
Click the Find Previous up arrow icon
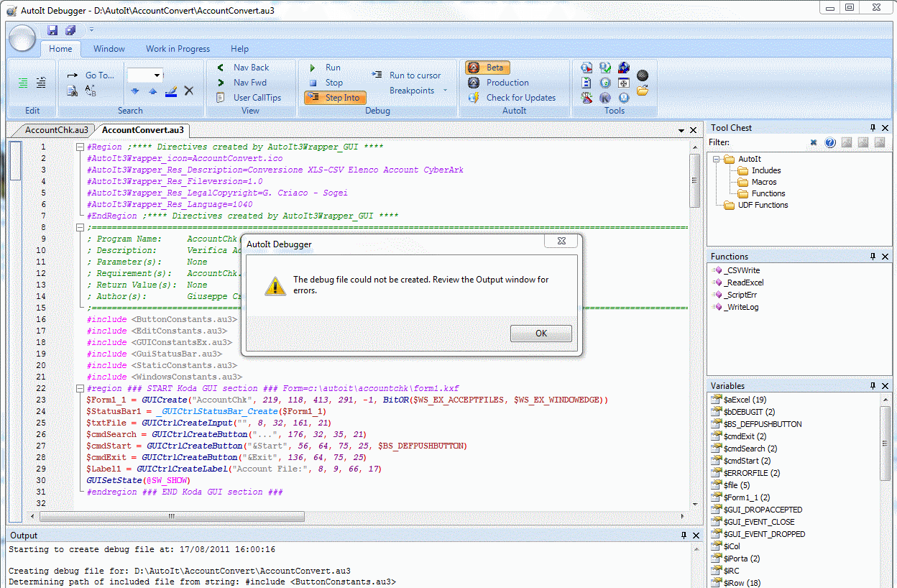point(152,91)
